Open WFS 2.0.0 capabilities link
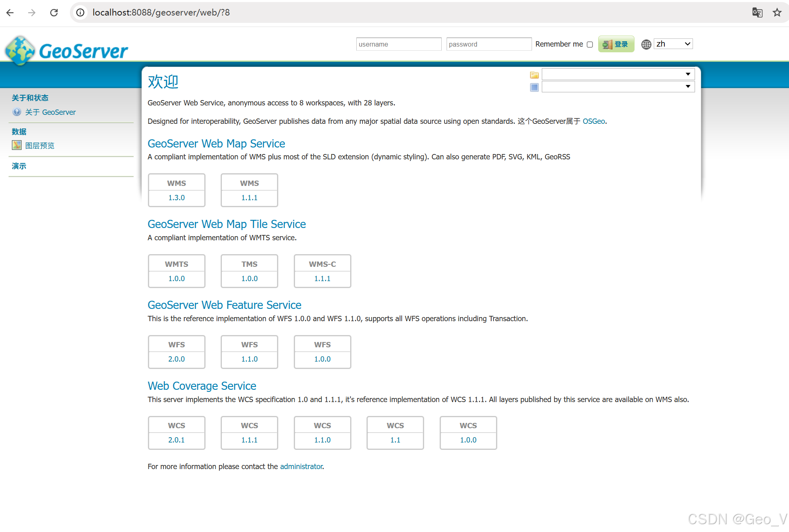The height and width of the screenshot is (532, 789). click(177, 359)
